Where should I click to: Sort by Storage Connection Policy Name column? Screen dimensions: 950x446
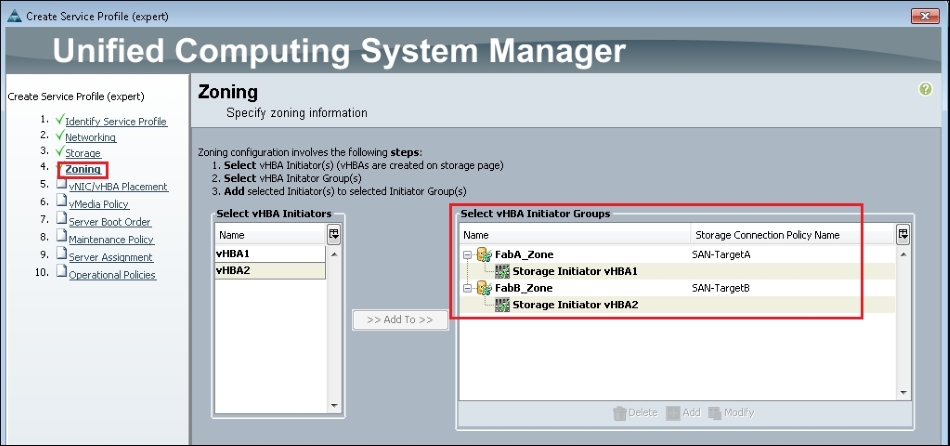[x=793, y=235]
